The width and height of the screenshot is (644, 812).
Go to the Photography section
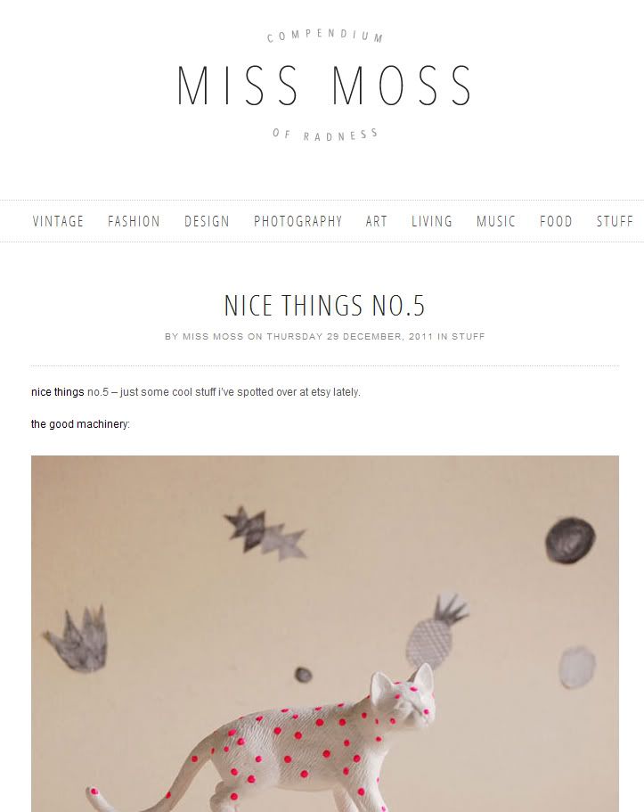coord(298,221)
